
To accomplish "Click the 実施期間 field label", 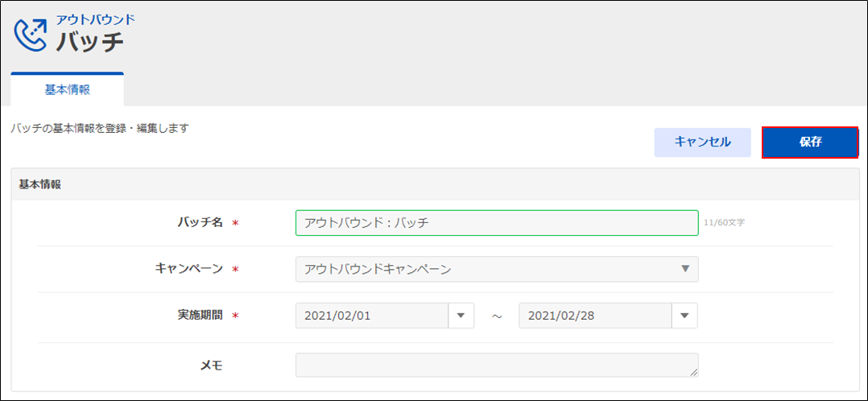I will pos(200,316).
